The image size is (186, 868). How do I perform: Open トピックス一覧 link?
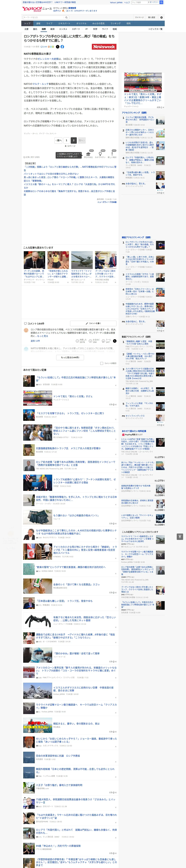(x=155, y=29)
